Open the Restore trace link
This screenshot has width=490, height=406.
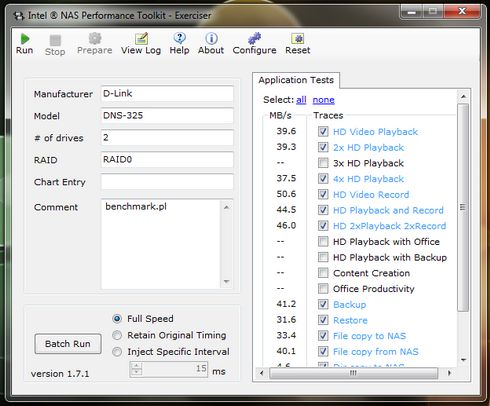[x=350, y=320]
